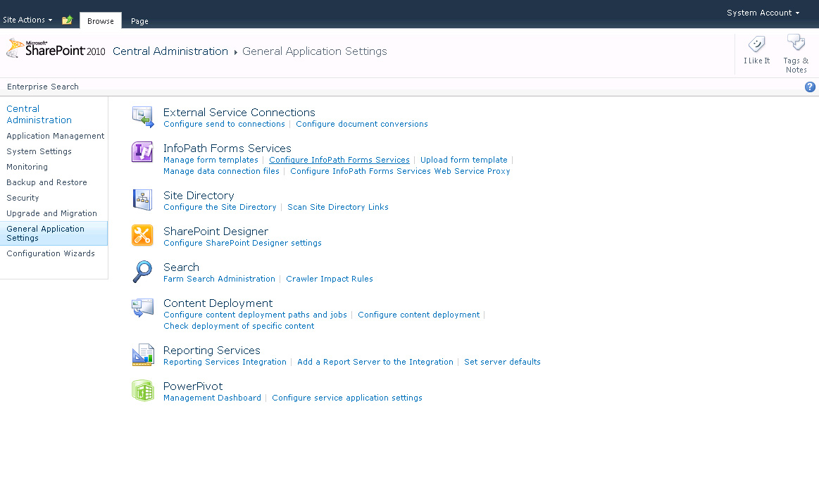Click General Application Settings page title
This screenshot has width=819, height=504.
pos(315,51)
